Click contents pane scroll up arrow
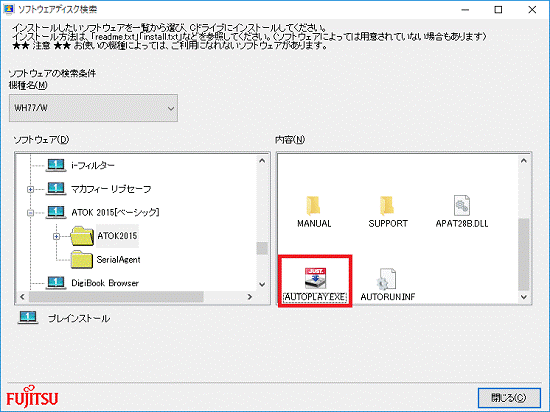The height and width of the screenshot is (412, 550). pos(524,161)
